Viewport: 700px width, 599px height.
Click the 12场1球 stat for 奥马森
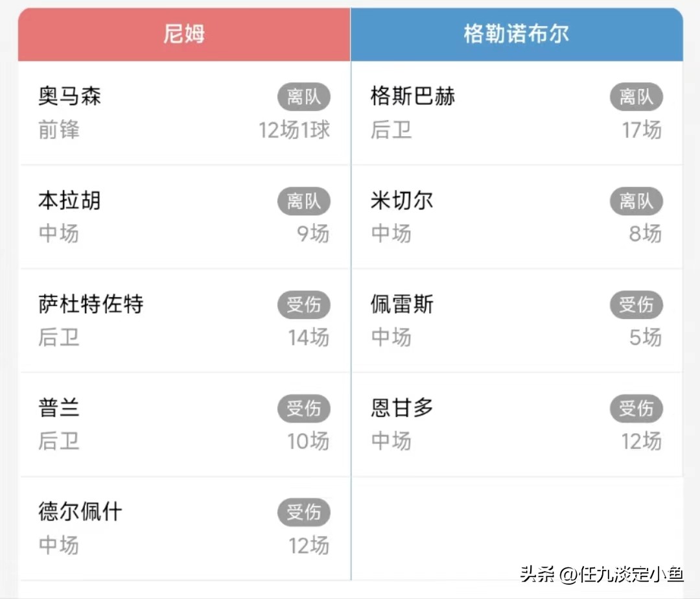point(294,130)
